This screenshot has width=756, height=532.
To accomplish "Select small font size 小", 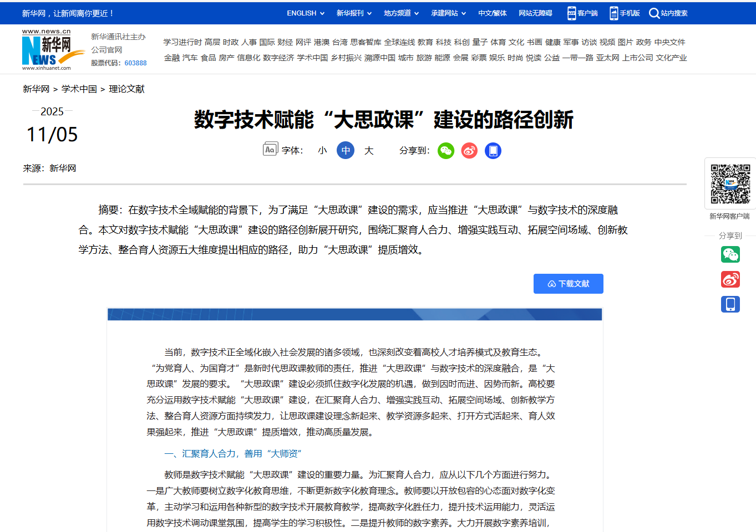I will point(322,151).
